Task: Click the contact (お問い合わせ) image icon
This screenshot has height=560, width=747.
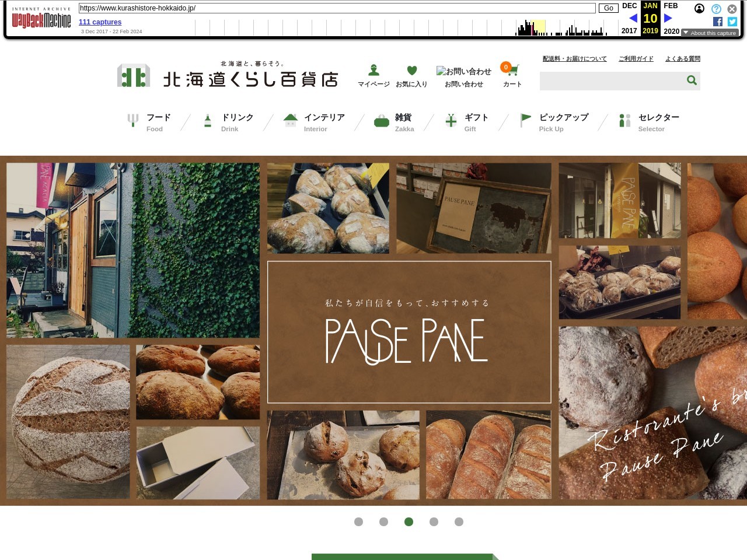Action: pyautogui.click(x=464, y=71)
